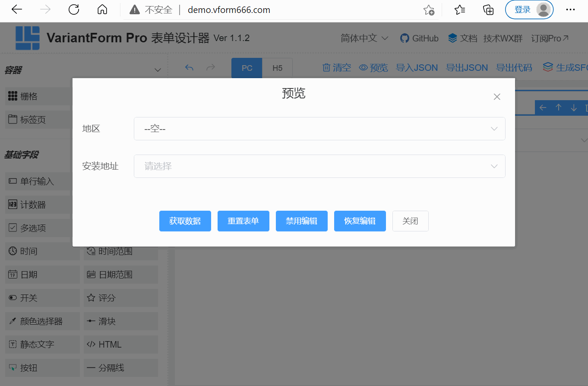Select the 栅格 grid container
The image size is (588, 386).
(42, 96)
